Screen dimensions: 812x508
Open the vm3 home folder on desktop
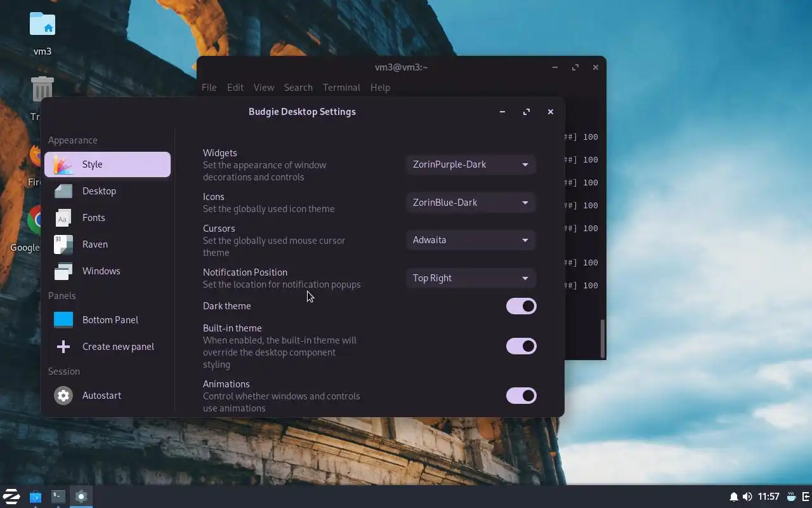click(43, 33)
